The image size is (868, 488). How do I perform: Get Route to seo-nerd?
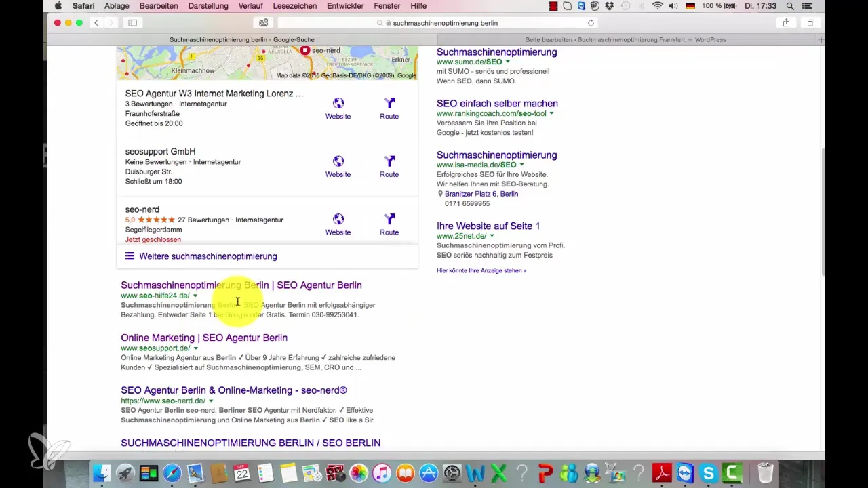click(389, 224)
